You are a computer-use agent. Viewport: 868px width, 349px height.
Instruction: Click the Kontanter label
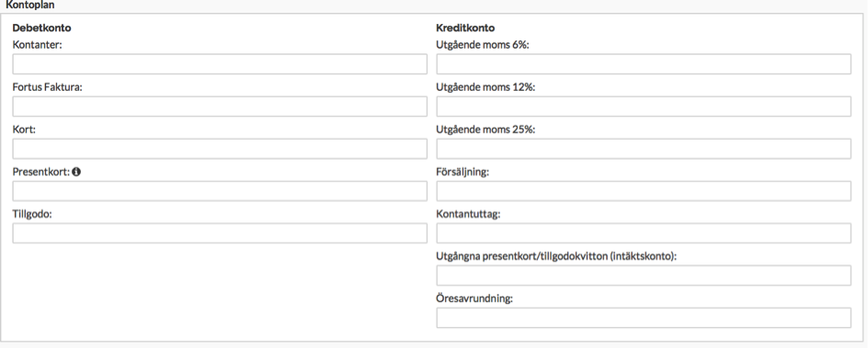point(38,45)
